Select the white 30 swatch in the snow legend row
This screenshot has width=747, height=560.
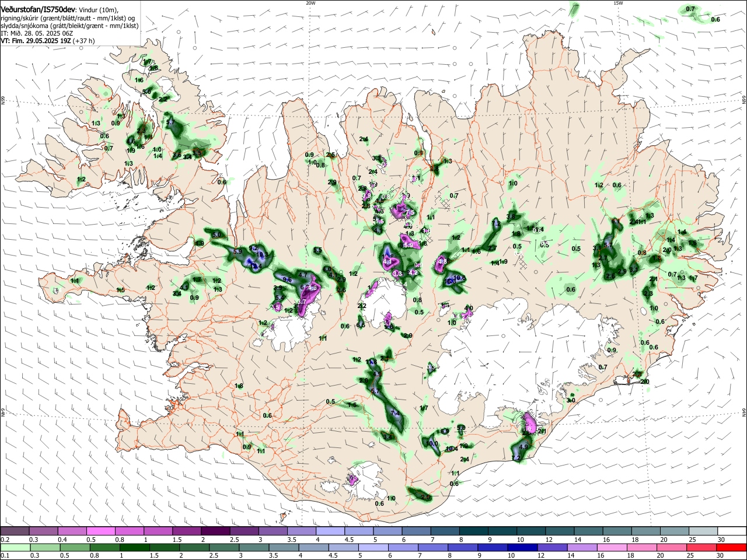[731, 531]
